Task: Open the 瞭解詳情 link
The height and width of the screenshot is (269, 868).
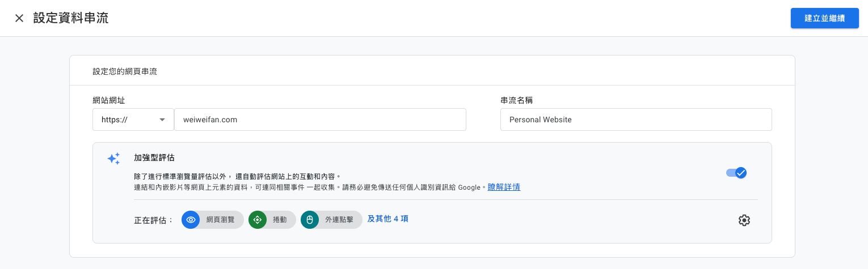Action: pos(504,187)
